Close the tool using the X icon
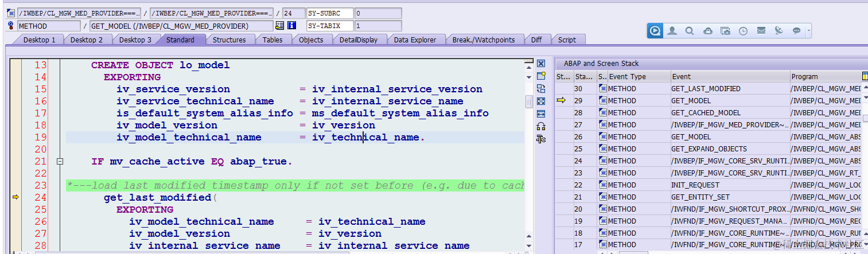 coord(541,64)
